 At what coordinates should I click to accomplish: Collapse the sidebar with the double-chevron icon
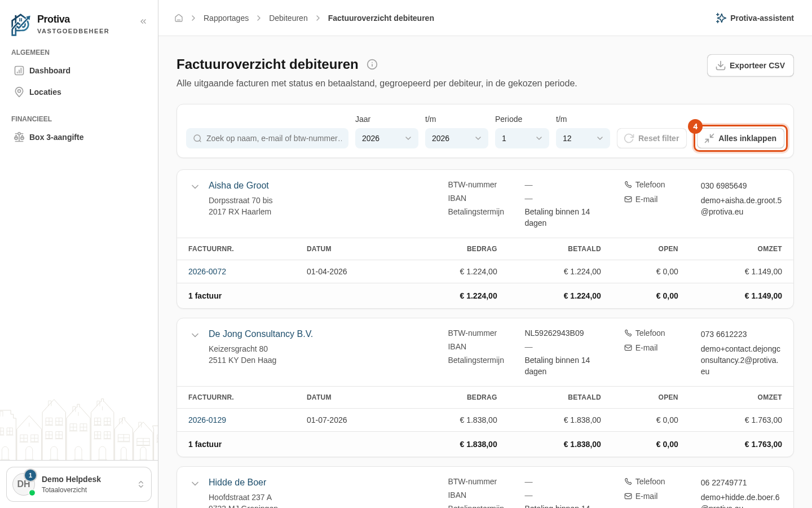coord(143,21)
